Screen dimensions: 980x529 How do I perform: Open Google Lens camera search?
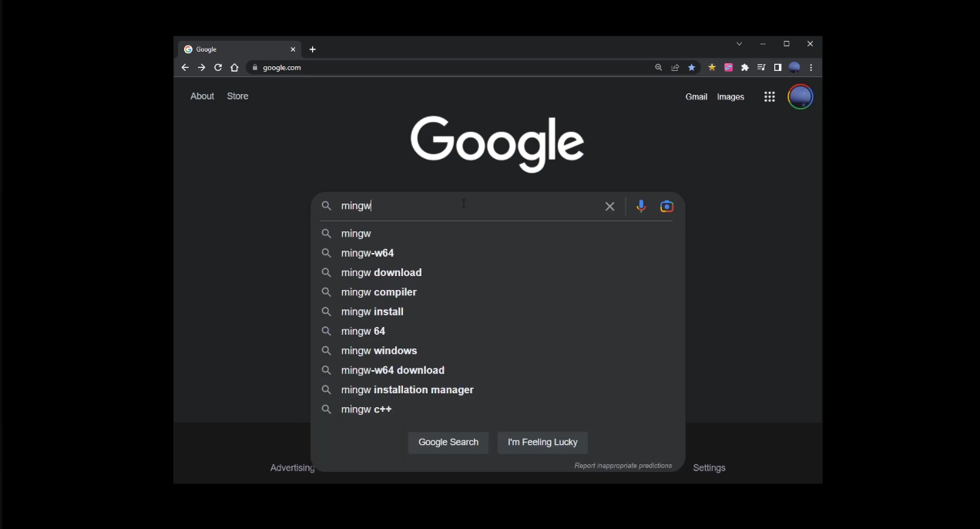coord(666,206)
